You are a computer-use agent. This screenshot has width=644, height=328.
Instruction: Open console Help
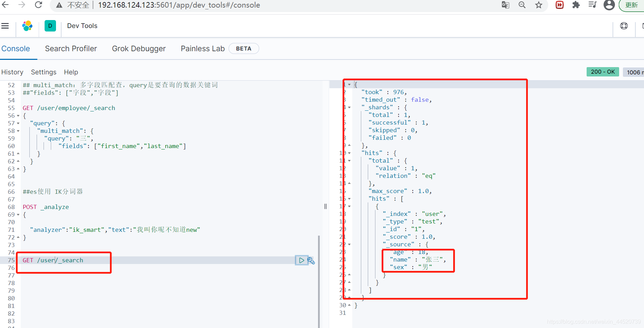[x=71, y=72]
